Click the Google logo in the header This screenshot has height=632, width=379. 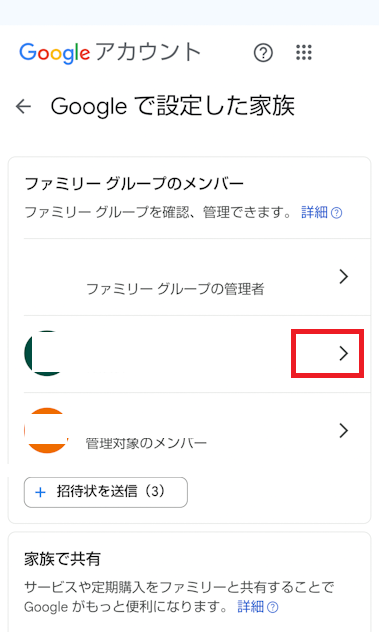[x=54, y=53]
